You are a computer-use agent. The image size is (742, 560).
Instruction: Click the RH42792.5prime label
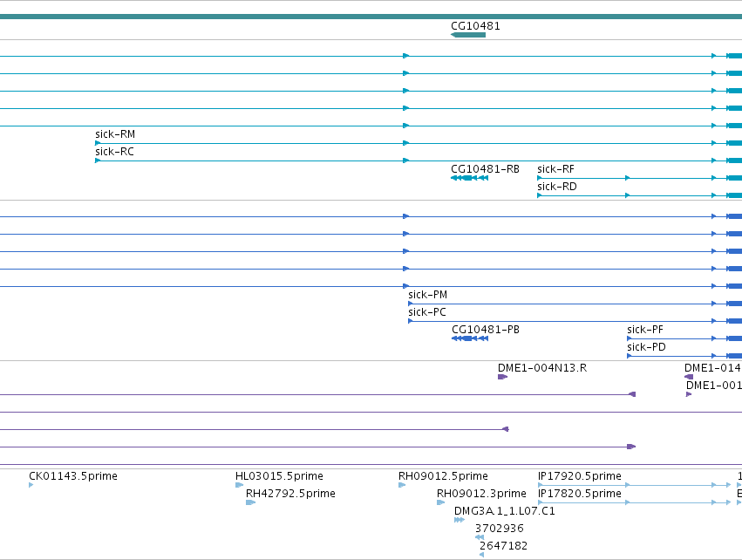290,493
